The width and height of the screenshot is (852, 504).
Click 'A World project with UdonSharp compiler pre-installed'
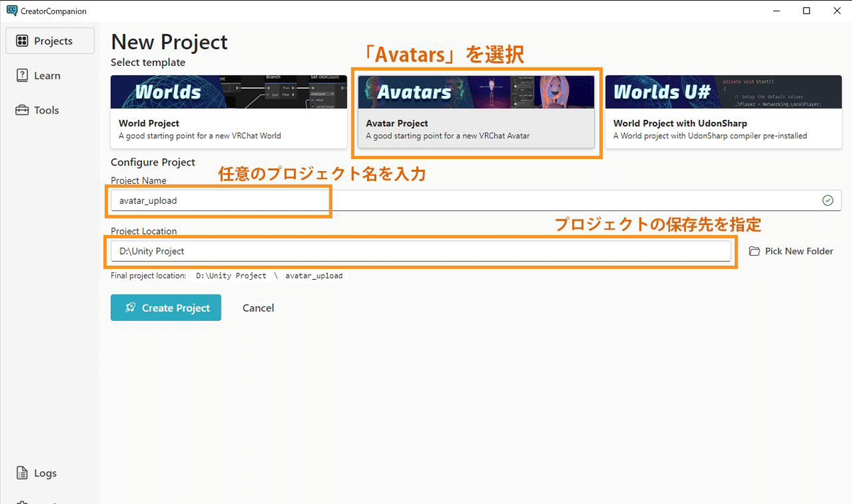coord(710,136)
